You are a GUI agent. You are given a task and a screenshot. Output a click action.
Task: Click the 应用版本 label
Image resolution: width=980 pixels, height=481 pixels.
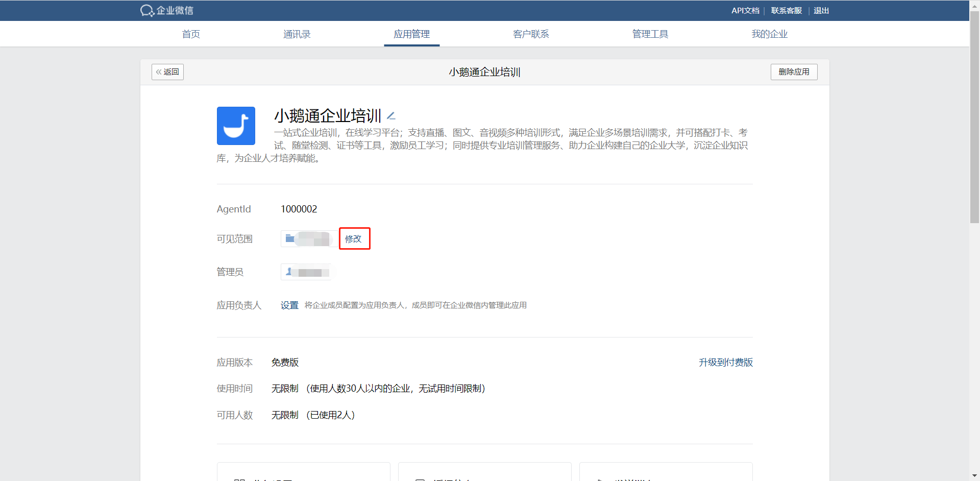pyautogui.click(x=235, y=363)
